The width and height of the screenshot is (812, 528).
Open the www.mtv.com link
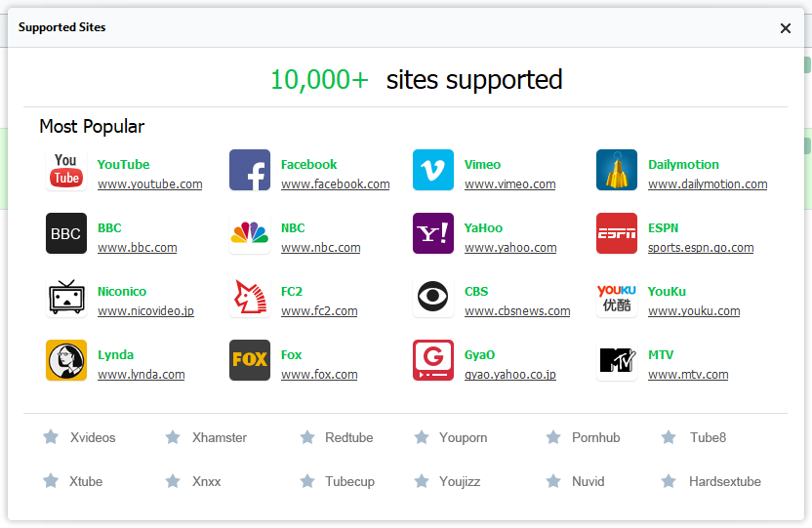[688, 375]
